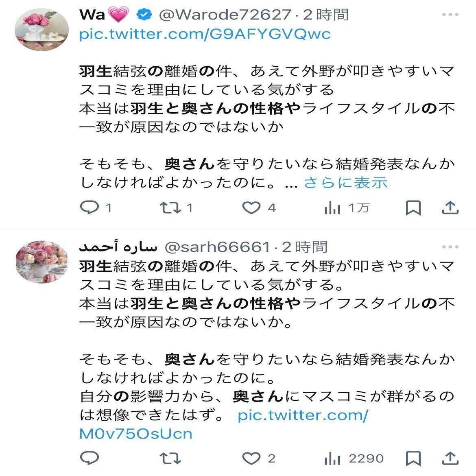Retweet the sarh66661 post
This screenshot has width=476, height=476.
point(170,459)
